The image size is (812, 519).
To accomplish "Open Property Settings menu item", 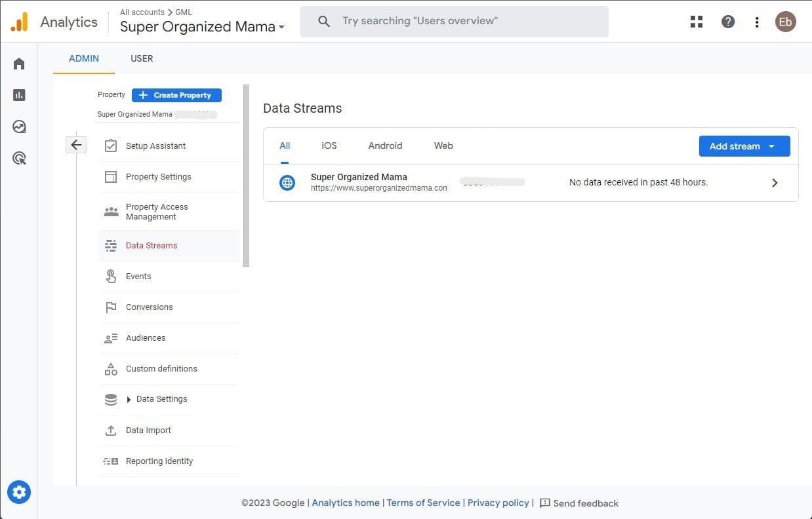I will point(169,177).
